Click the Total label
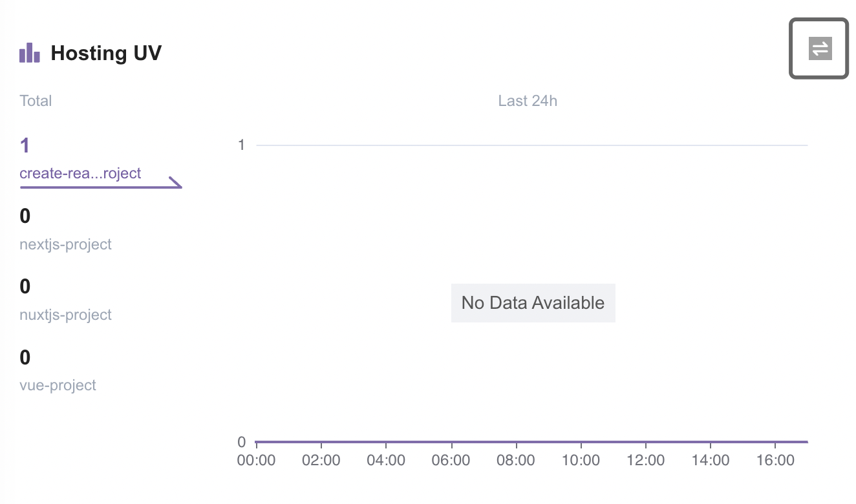The width and height of the screenshot is (856, 504). coord(36,101)
